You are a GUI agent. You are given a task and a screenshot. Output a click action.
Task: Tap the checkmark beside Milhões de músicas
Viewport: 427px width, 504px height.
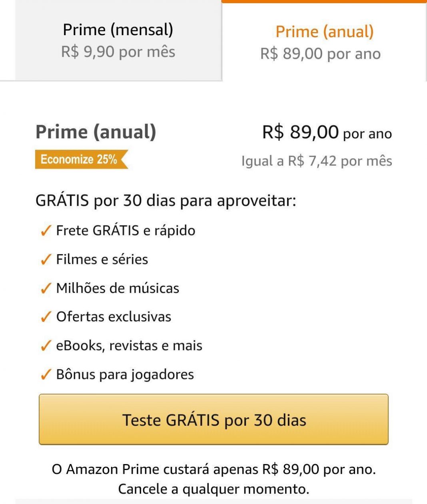point(46,288)
